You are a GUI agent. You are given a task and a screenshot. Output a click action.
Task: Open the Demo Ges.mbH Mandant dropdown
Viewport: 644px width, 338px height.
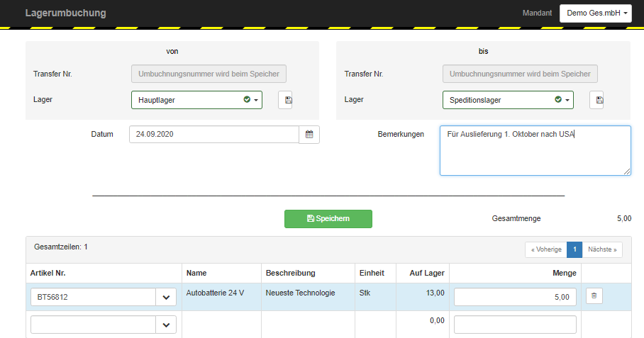point(596,13)
